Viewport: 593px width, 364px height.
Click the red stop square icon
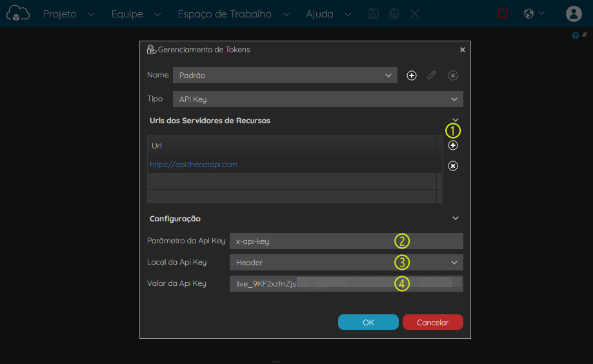502,14
